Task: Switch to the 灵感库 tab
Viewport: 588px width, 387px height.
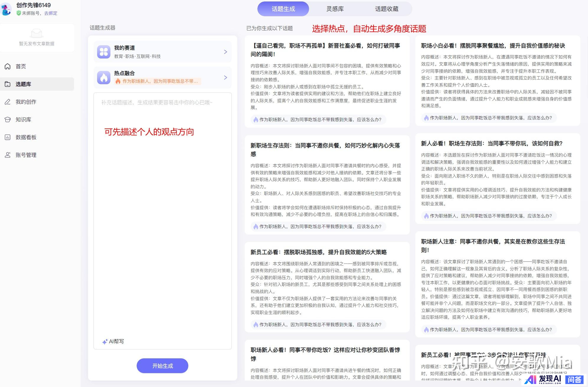Action: [x=335, y=9]
